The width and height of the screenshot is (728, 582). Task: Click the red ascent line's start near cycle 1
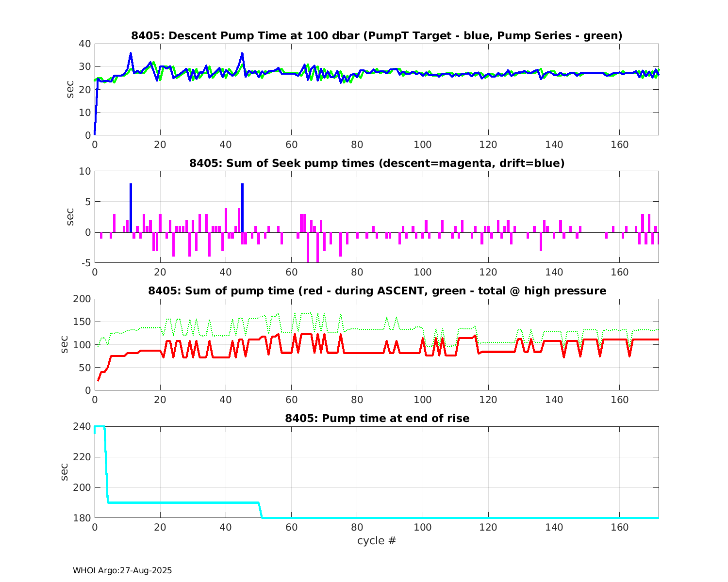(x=98, y=380)
